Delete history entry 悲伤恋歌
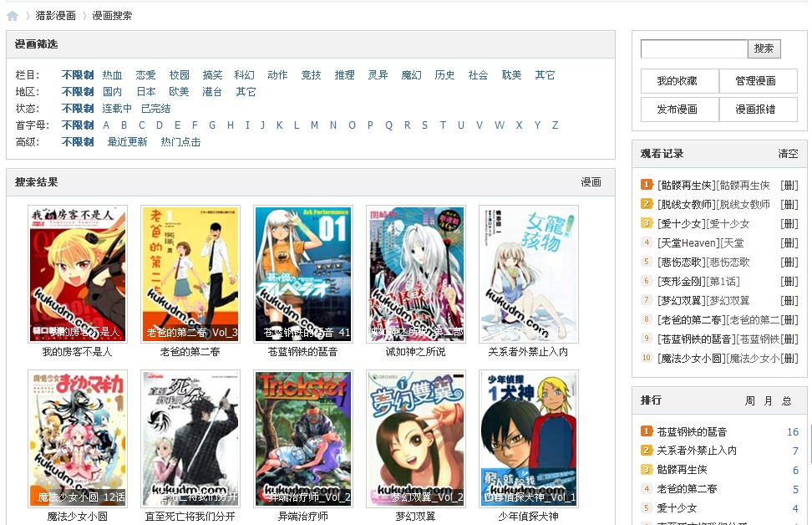The width and height of the screenshot is (812, 525). [789, 262]
